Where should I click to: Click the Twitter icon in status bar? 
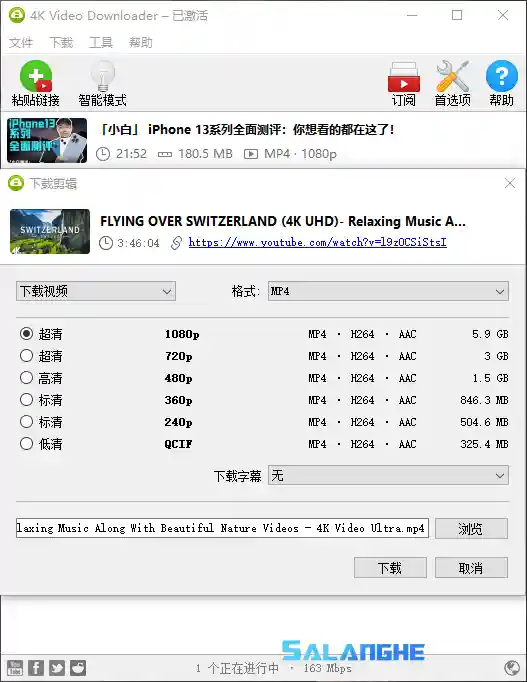pos(57,668)
